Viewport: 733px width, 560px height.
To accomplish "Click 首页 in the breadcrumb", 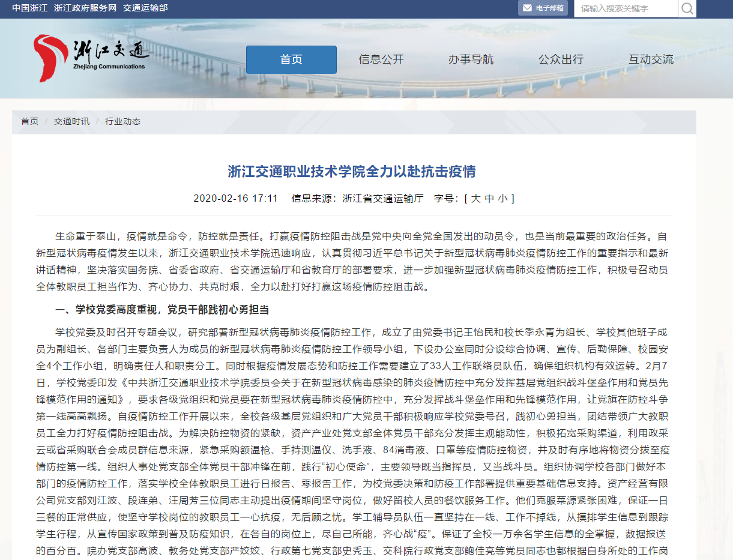I will [29, 121].
